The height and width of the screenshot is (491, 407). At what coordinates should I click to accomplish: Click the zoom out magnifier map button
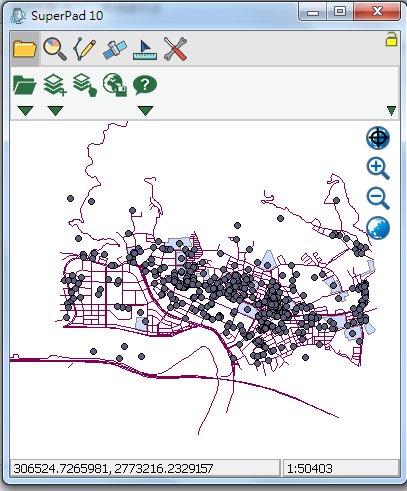click(378, 198)
